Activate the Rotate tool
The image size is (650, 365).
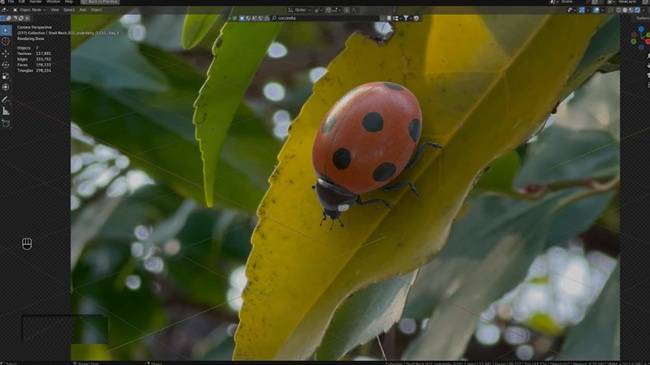5,65
